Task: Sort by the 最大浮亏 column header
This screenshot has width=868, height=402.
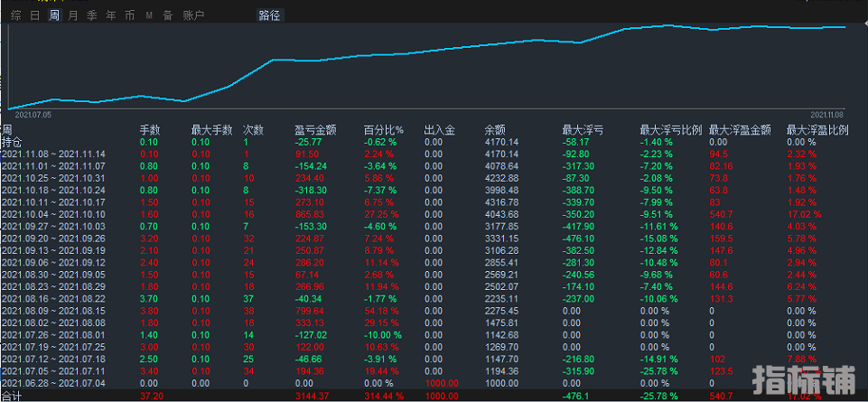Action: click(x=583, y=130)
